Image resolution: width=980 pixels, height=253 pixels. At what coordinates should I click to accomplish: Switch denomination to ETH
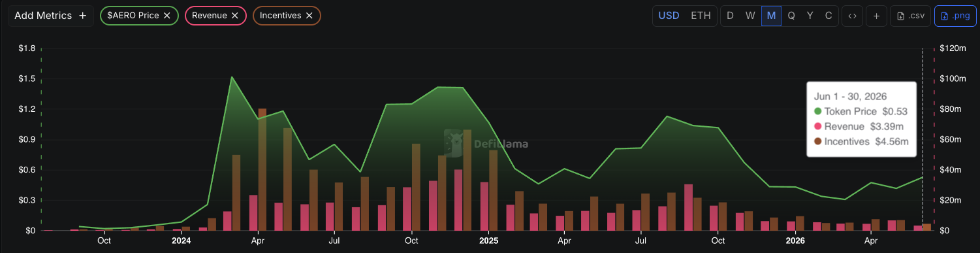tap(701, 16)
